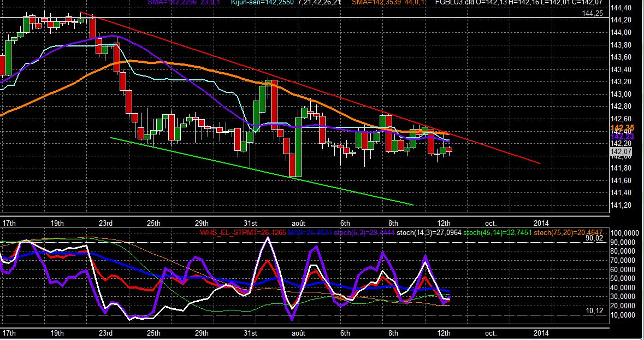Click 19th on the bottom indicator time axis
644x340 pixels.
57,333
